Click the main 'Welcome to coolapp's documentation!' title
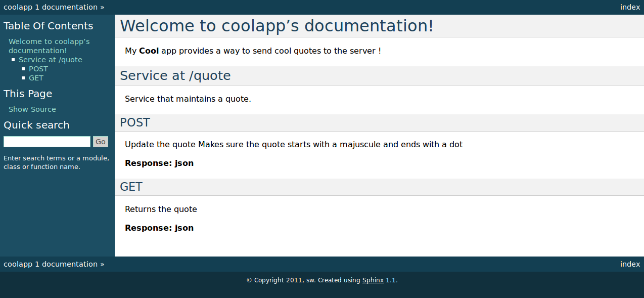The width and height of the screenshot is (644, 298). pos(277,26)
